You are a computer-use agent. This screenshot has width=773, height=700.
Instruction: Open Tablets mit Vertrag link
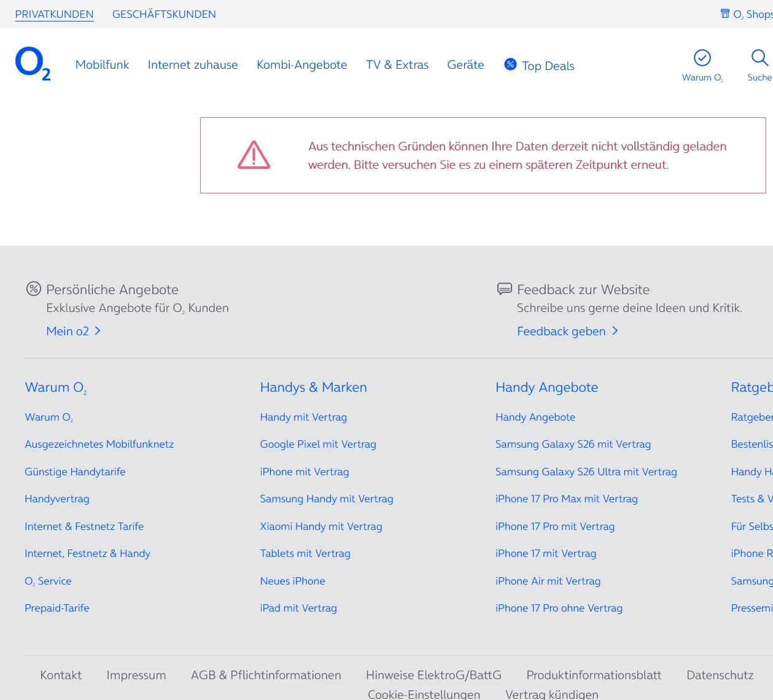(305, 553)
